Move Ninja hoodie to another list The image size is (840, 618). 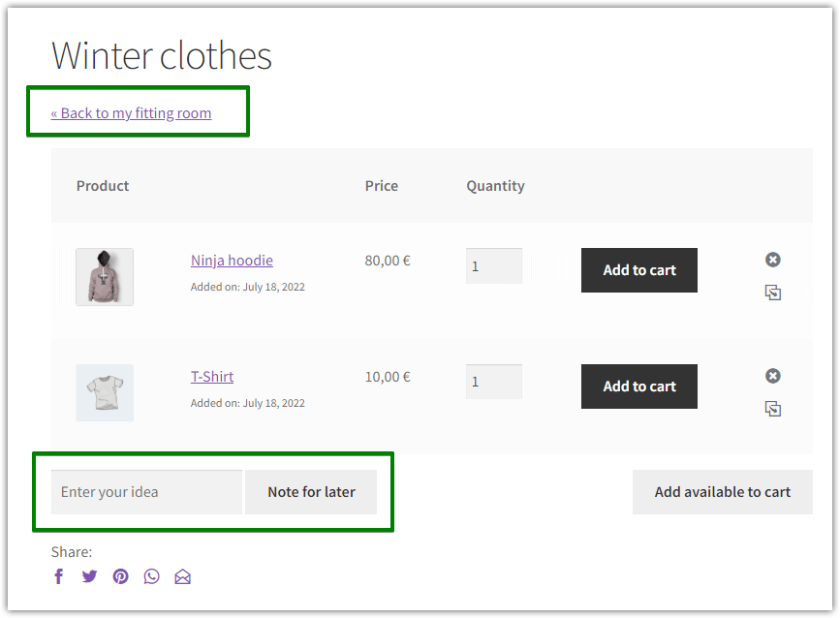click(x=772, y=293)
